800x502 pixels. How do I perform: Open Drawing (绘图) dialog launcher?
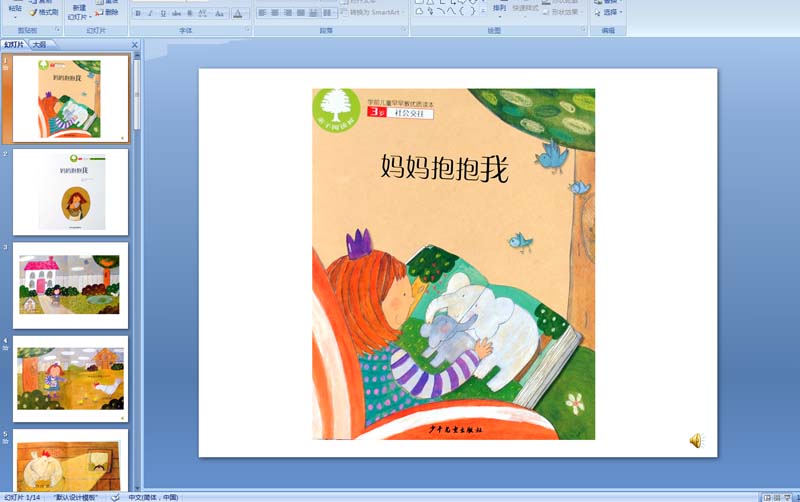[x=583, y=30]
